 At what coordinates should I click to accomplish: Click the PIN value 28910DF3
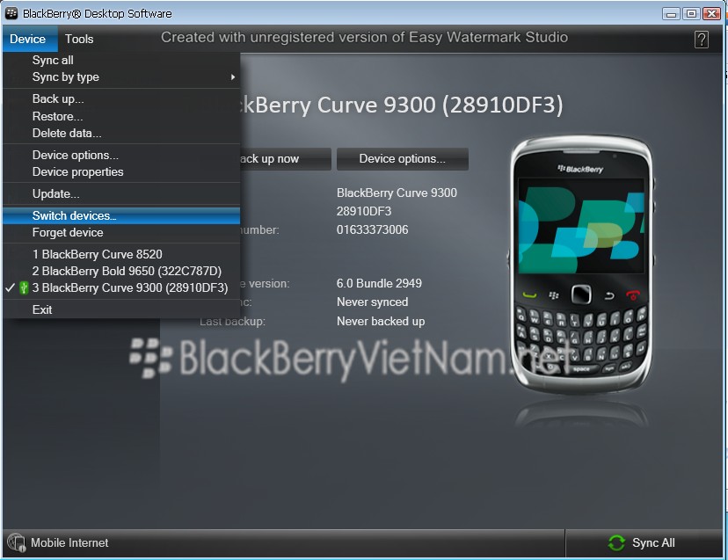tap(364, 211)
